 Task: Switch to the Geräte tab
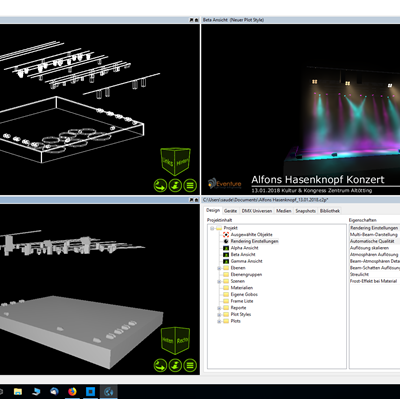pyautogui.click(x=230, y=211)
